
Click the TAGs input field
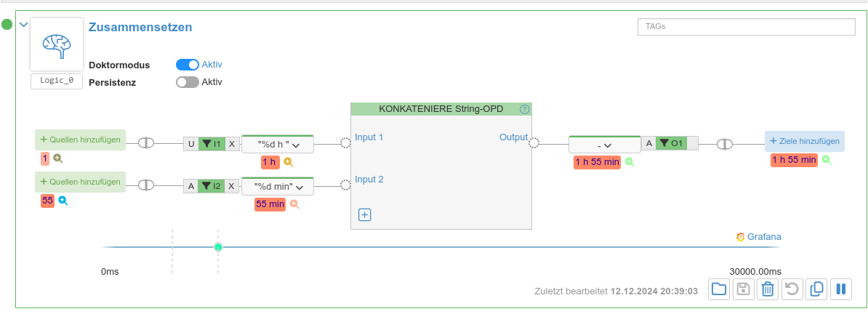pyautogui.click(x=746, y=26)
